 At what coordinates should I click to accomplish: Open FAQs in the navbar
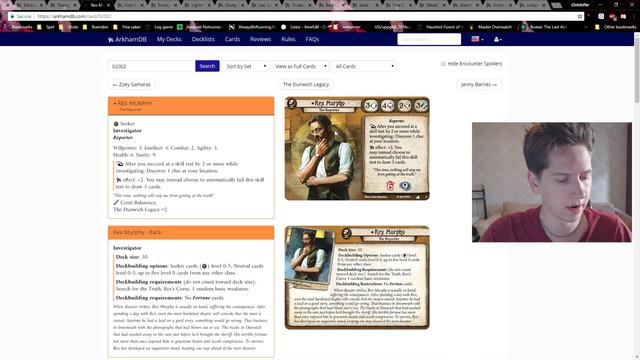312,39
